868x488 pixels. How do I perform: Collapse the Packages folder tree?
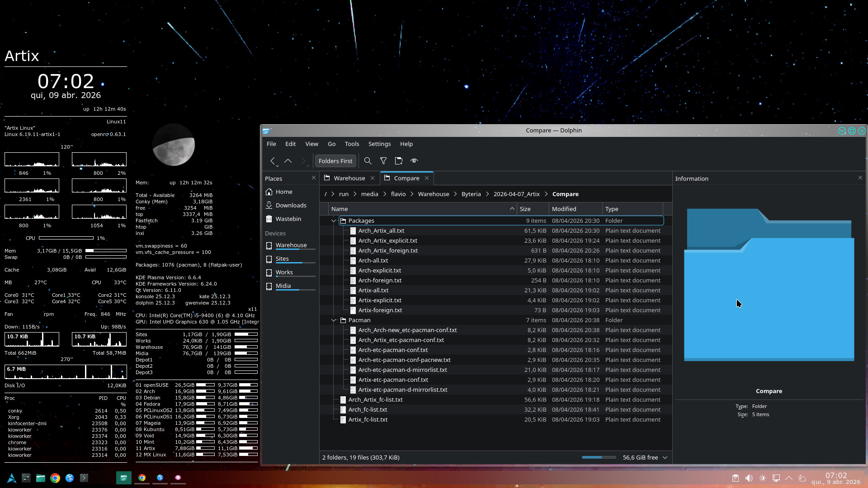point(334,221)
